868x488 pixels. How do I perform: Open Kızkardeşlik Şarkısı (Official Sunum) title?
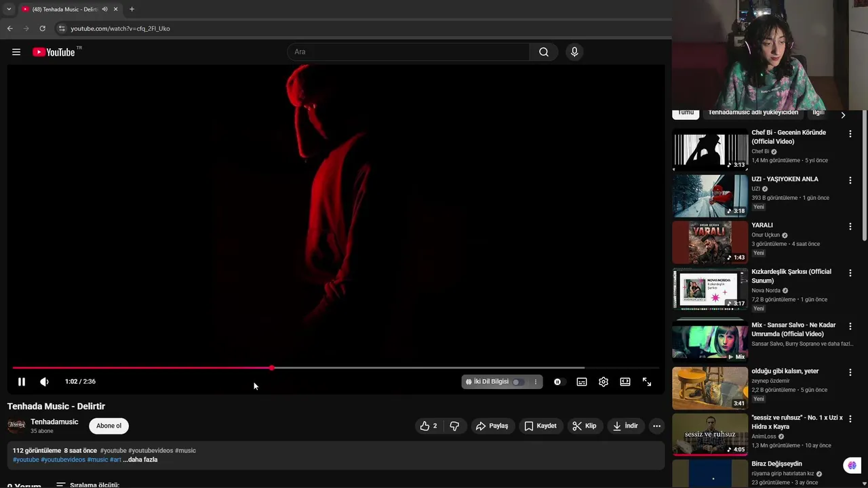click(x=791, y=276)
